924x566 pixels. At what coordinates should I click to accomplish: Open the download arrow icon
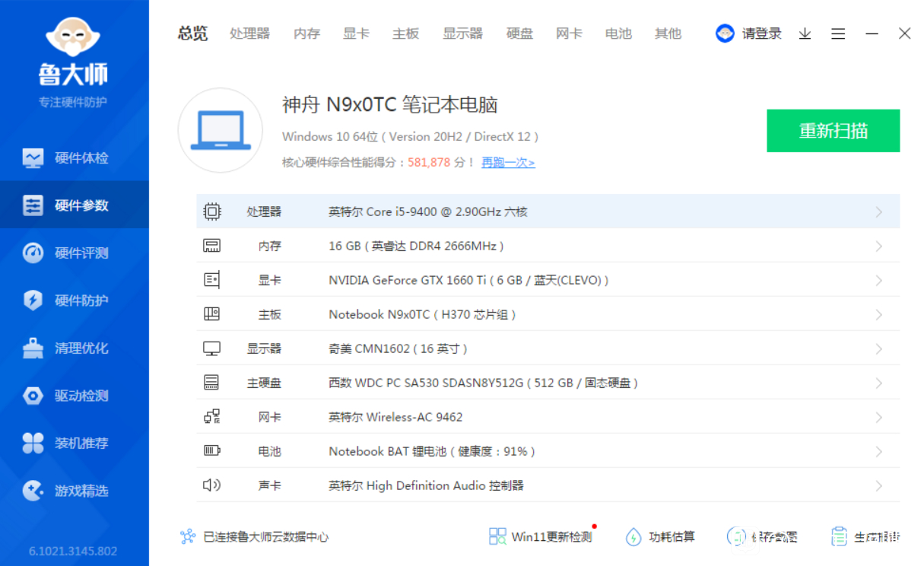point(805,33)
